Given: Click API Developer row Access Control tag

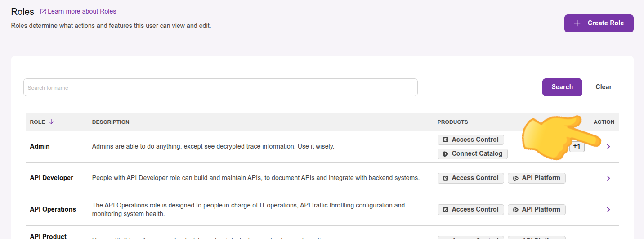Looking at the screenshot, I should click(x=470, y=178).
